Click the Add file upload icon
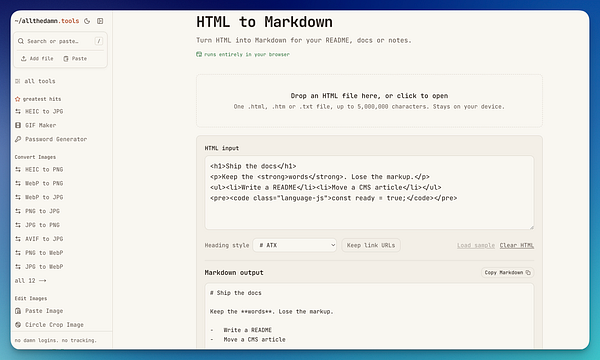The width and height of the screenshot is (600, 360). [x=23, y=59]
